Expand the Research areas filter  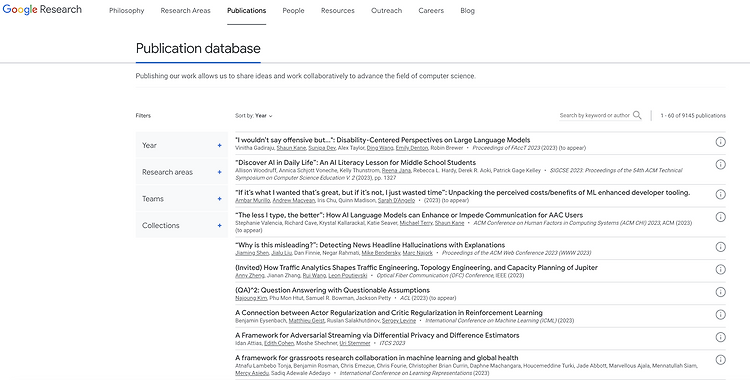(181, 172)
